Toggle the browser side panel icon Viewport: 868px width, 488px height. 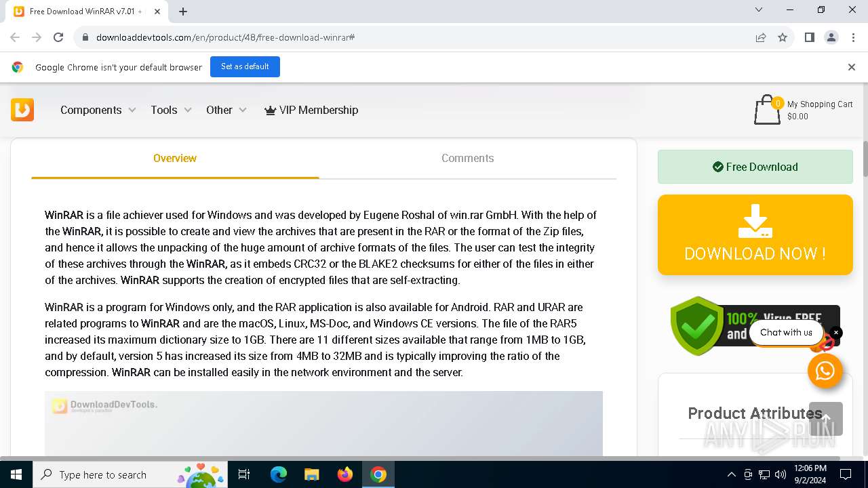pyautogui.click(x=809, y=37)
